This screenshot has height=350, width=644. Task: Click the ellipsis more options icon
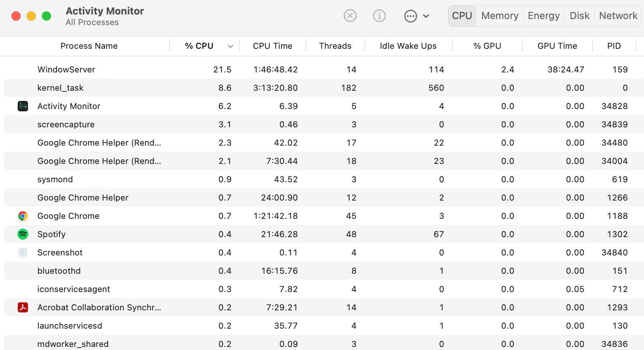[x=410, y=16]
